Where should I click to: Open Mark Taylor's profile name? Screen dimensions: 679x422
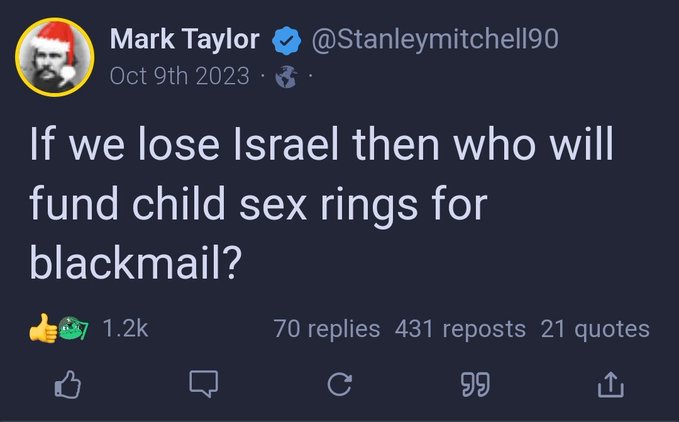184,40
